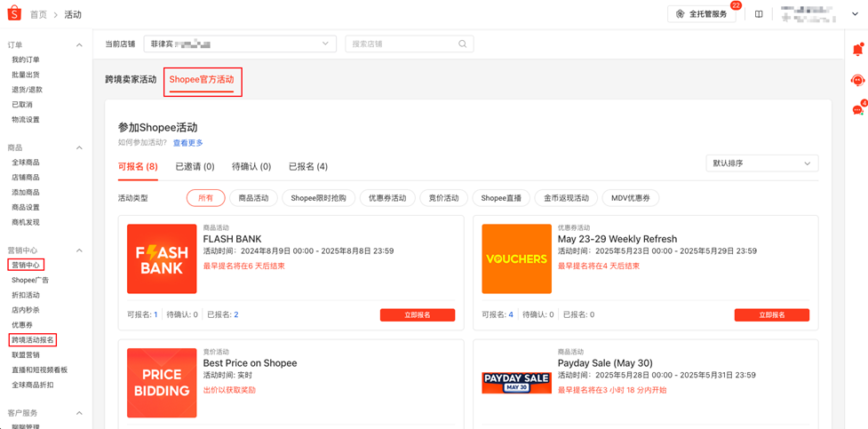Click Weekly Refresh 可报名 count 4
Screen dimensions: 868x429
point(511,315)
